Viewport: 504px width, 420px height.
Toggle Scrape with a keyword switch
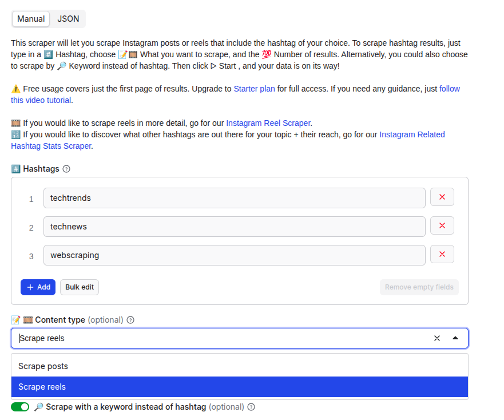coord(20,407)
